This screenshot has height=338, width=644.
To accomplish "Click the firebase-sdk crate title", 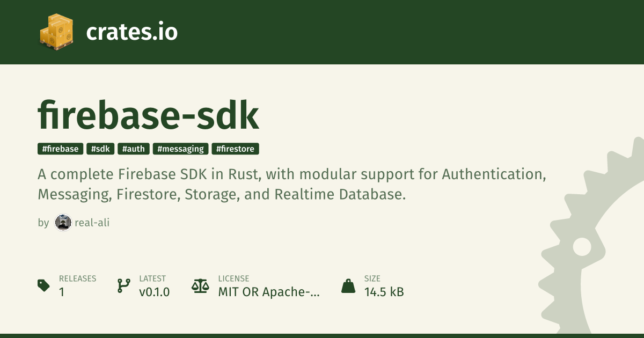I will [148, 116].
